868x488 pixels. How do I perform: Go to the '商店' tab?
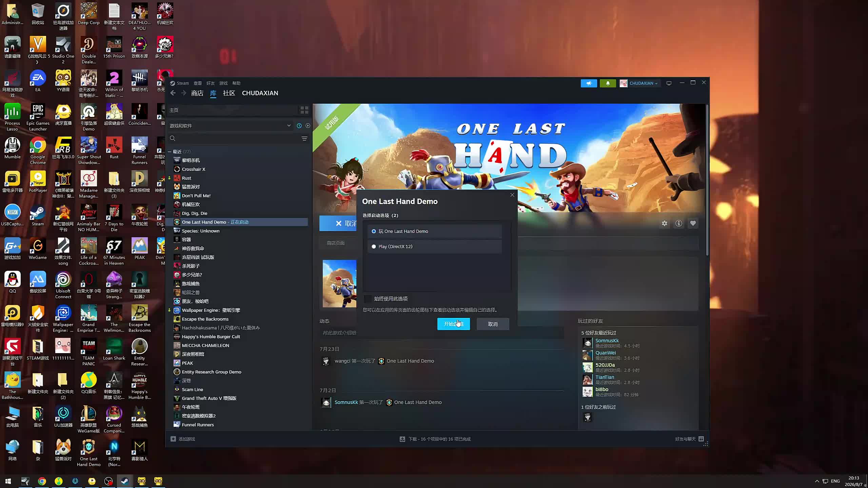[x=197, y=93]
